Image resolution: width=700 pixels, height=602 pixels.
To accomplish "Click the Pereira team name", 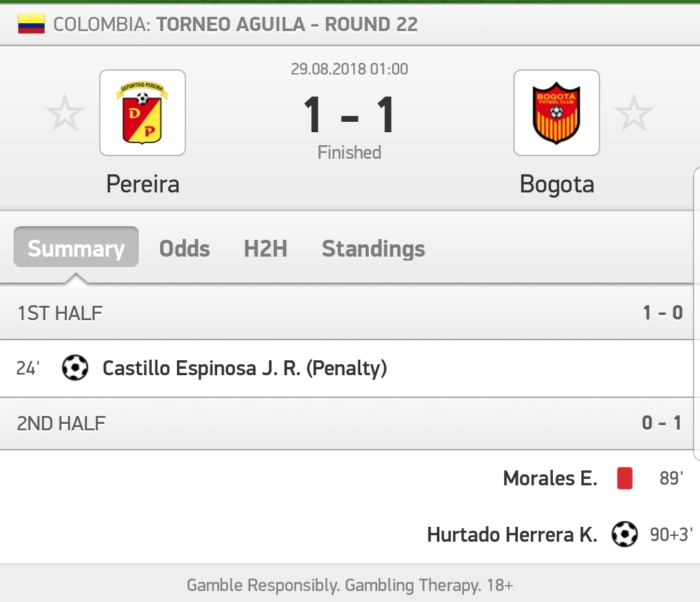I will (143, 184).
